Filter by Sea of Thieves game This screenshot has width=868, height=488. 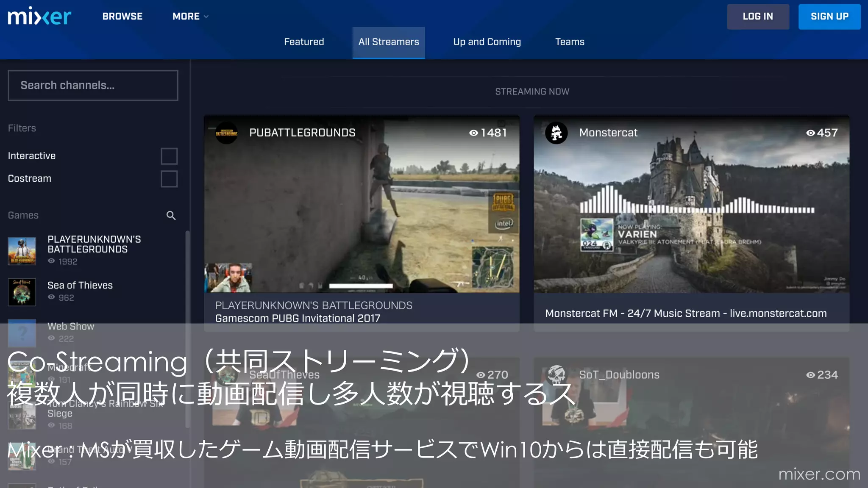pos(80,286)
